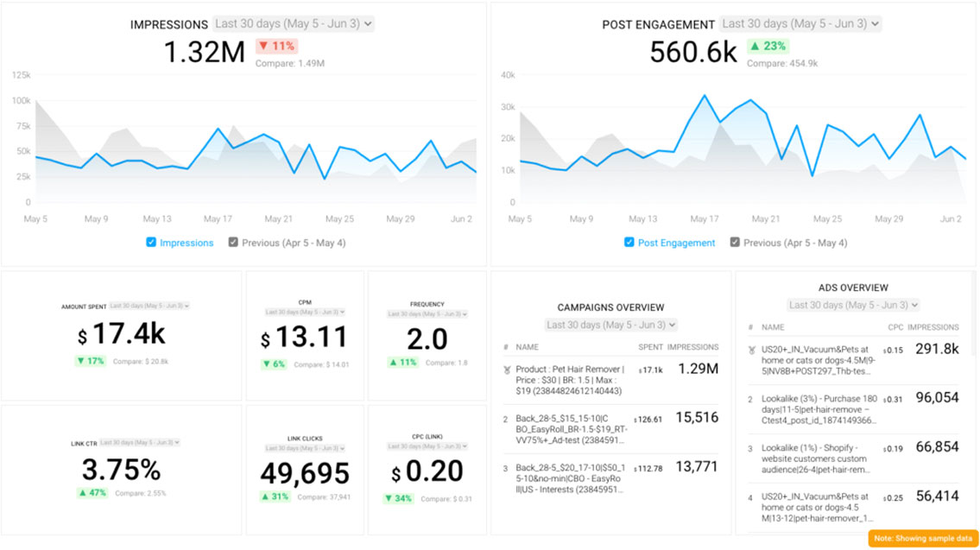Click the Impressions peak point near May 17

(218, 130)
